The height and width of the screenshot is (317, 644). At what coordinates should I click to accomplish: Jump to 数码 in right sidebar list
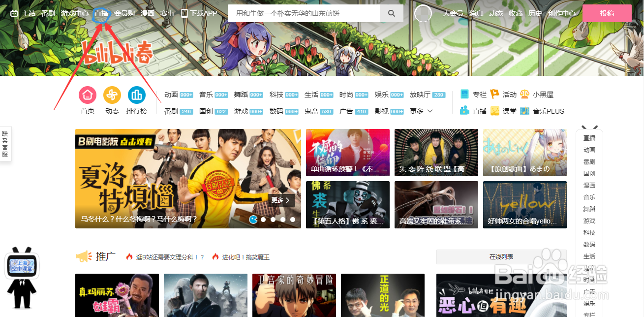point(589,244)
